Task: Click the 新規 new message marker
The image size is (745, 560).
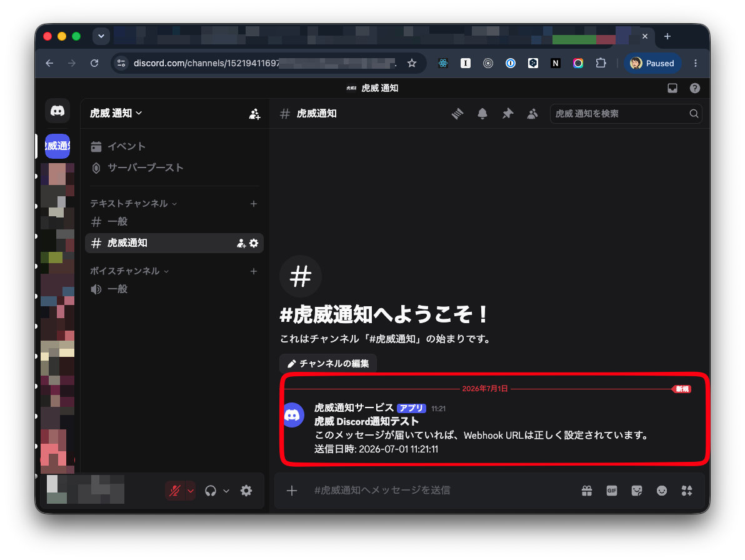Action: coord(682,389)
